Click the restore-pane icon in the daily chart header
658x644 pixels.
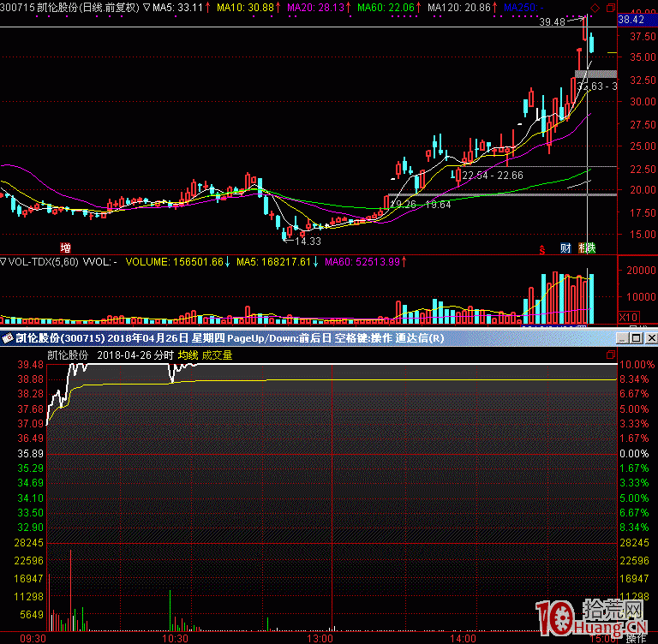[611, 8]
